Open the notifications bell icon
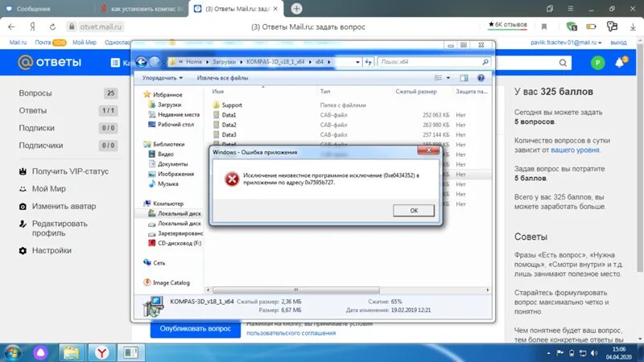The image size is (644, 362). point(620,63)
